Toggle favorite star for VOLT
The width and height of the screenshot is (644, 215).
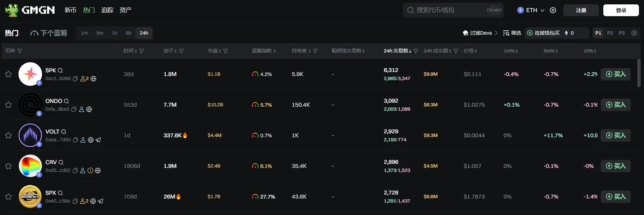pos(8,135)
